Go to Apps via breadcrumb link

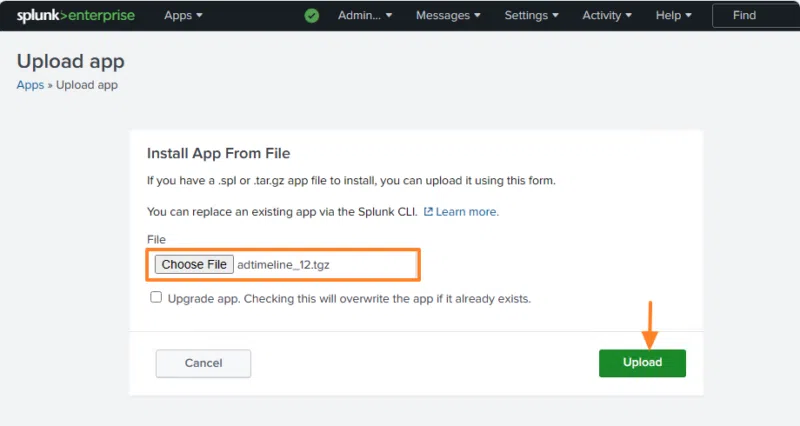click(30, 85)
